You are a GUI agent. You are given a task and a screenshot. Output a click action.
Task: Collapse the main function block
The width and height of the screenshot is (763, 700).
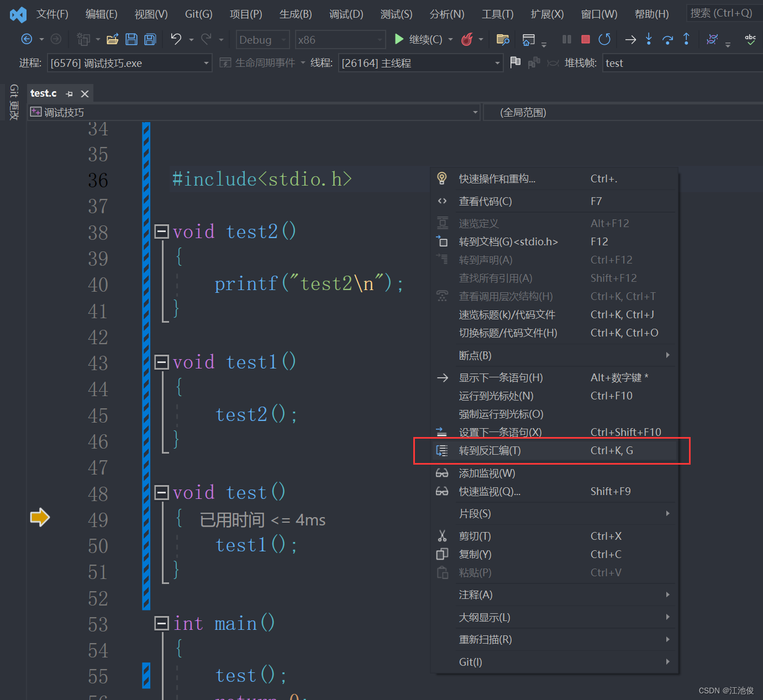tap(161, 624)
